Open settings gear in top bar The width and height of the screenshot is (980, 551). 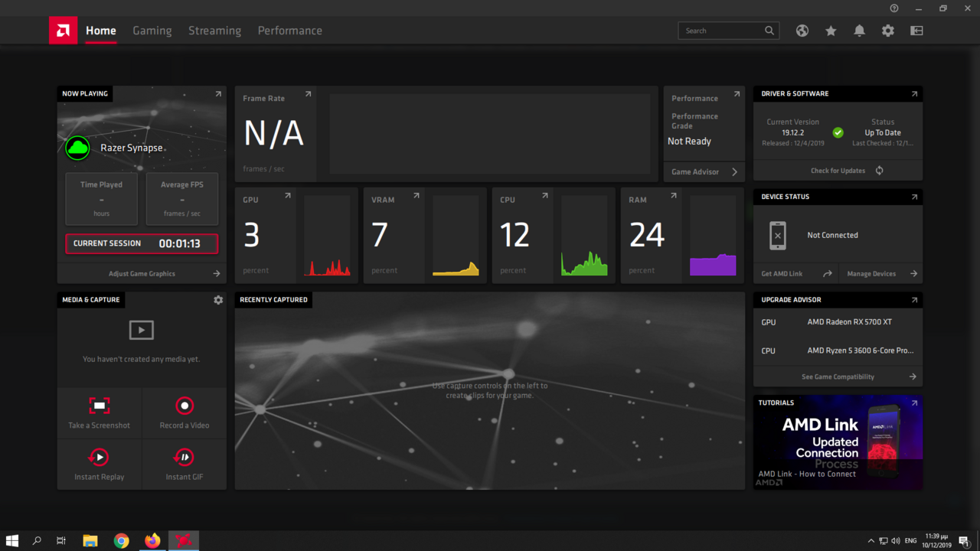[x=888, y=31]
